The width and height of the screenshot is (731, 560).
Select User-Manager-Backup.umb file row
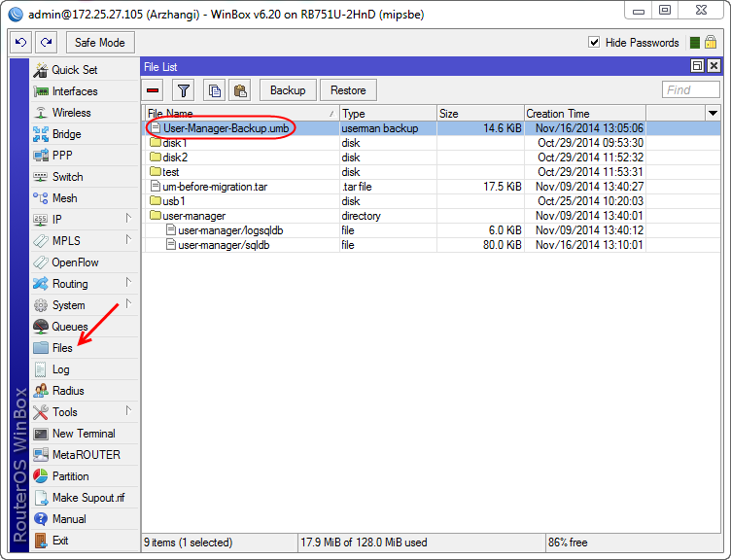click(x=432, y=128)
